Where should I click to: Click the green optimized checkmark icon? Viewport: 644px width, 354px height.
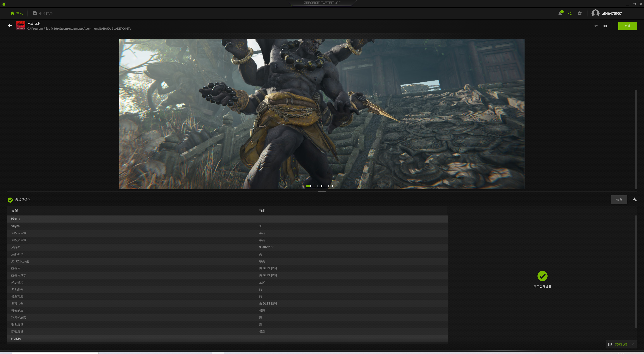click(x=10, y=200)
